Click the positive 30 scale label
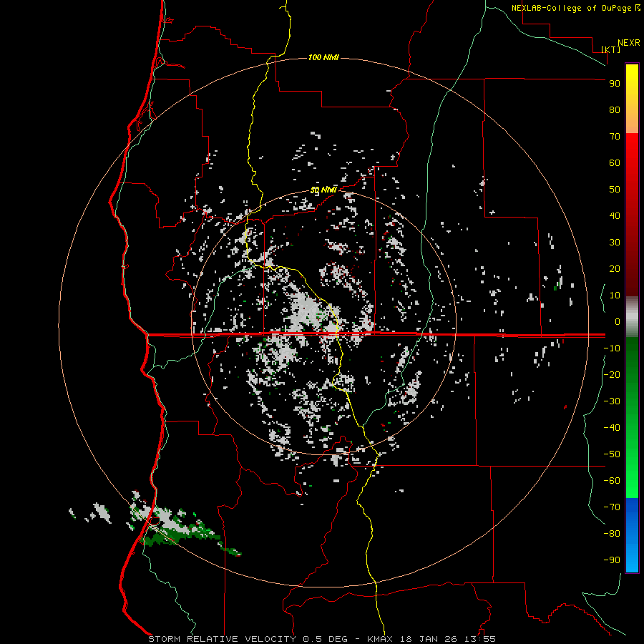Screen dimensions: 644x644 click(615, 243)
